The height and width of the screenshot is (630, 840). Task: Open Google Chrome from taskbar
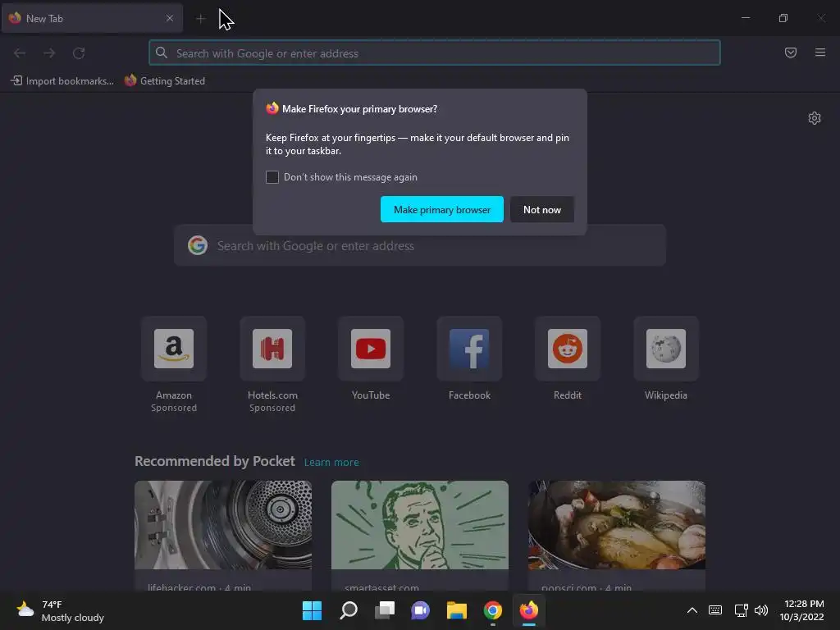493,610
